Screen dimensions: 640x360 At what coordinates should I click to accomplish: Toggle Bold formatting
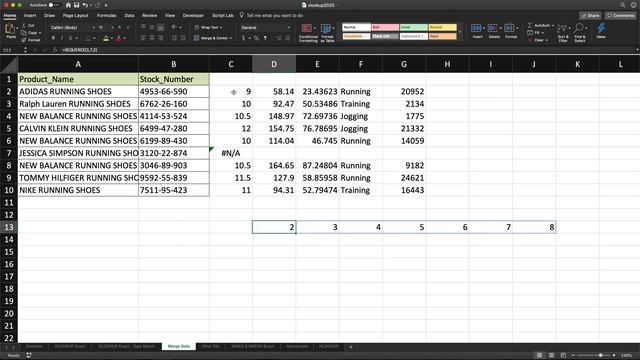point(53,38)
